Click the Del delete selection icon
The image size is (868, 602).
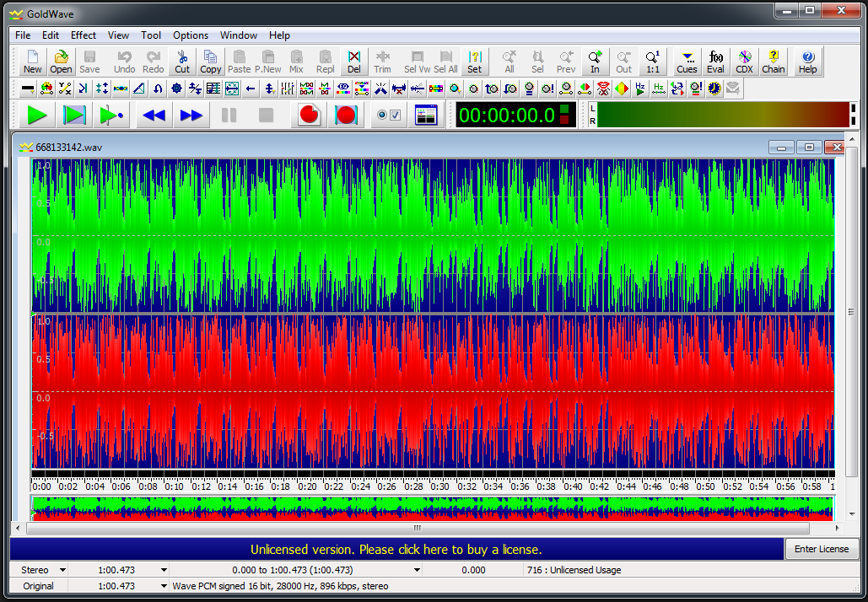click(354, 62)
